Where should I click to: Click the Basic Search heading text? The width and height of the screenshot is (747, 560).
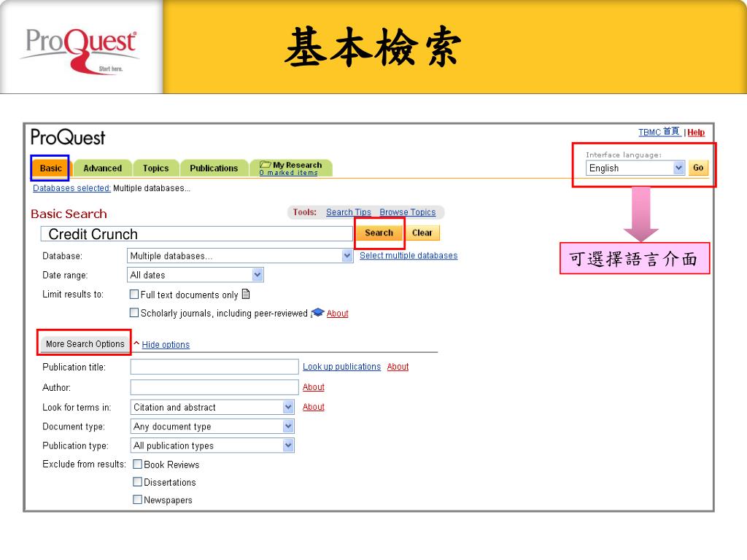(x=69, y=214)
